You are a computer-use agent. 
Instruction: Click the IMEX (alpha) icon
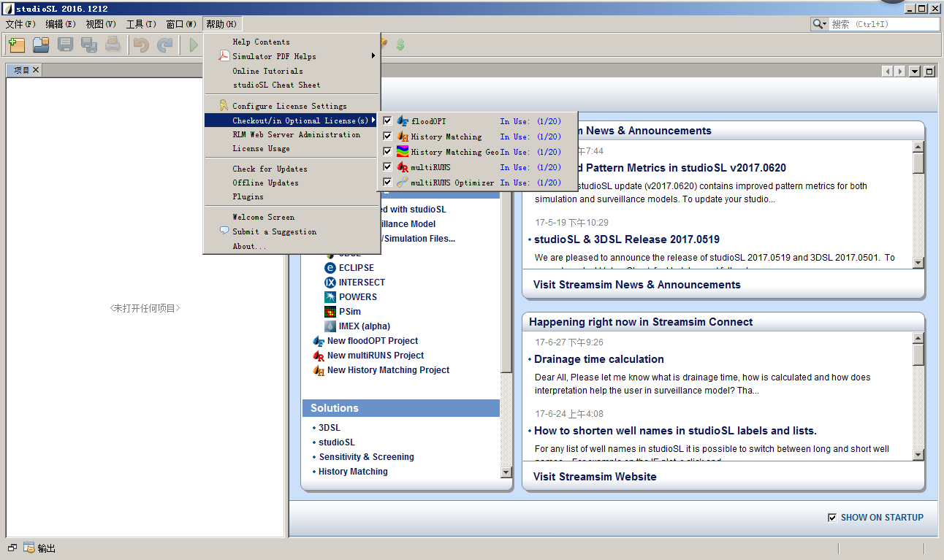[x=330, y=326]
